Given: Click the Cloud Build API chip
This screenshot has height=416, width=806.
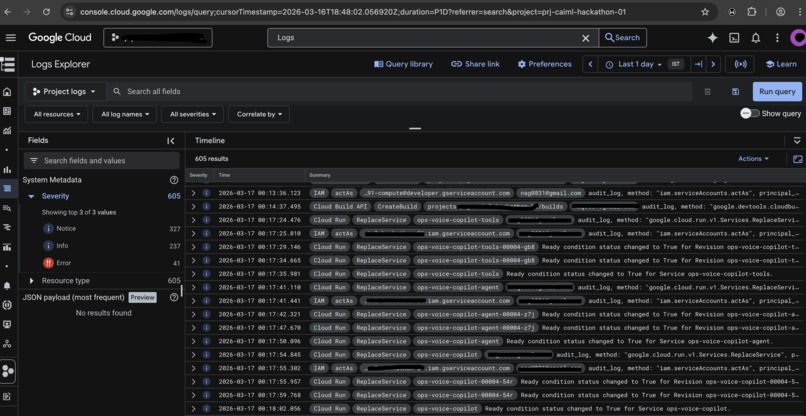Looking at the screenshot, I should click(x=339, y=207).
